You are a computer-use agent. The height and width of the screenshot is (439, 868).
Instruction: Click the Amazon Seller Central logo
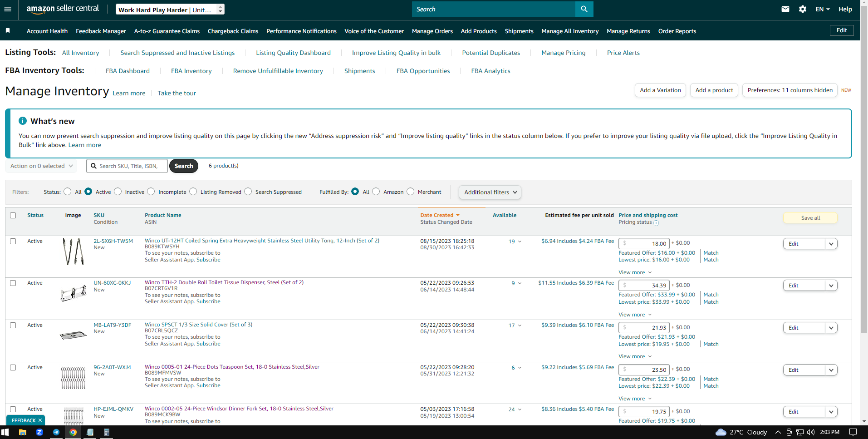63,9
